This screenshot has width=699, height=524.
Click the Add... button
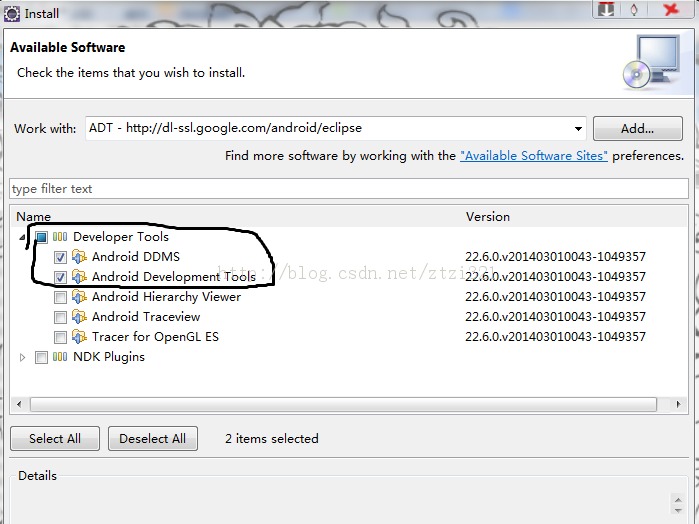pyautogui.click(x=637, y=129)
